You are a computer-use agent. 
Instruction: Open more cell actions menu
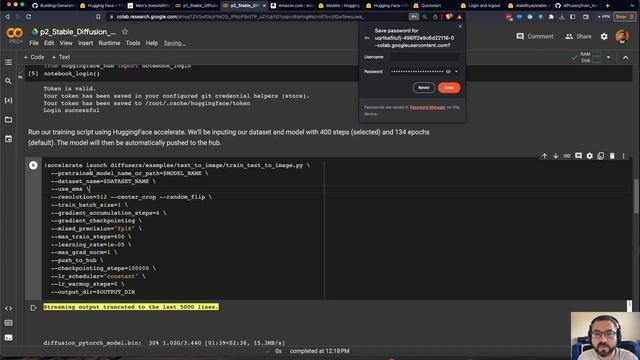coord(623,156)
